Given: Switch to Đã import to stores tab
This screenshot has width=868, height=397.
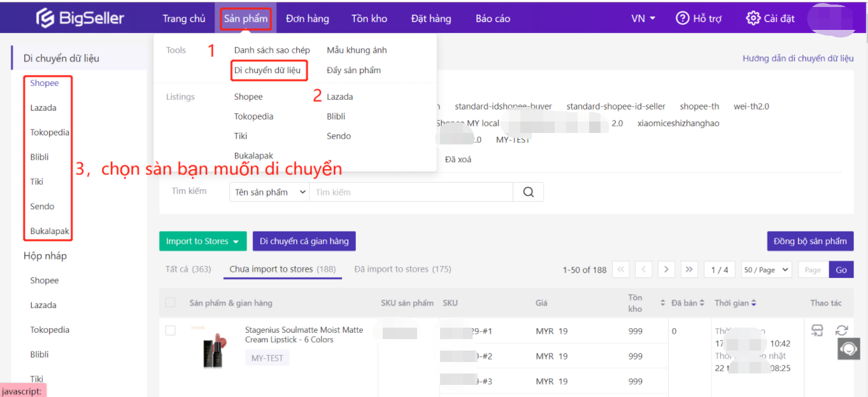Looking at the screenshot, I should (x=402, y=269).
